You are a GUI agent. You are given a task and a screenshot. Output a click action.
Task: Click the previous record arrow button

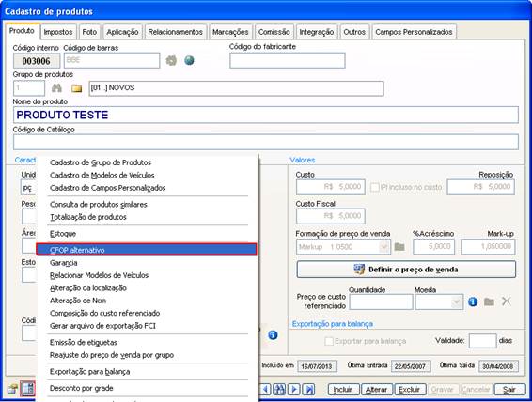click(x=266, y=389)
